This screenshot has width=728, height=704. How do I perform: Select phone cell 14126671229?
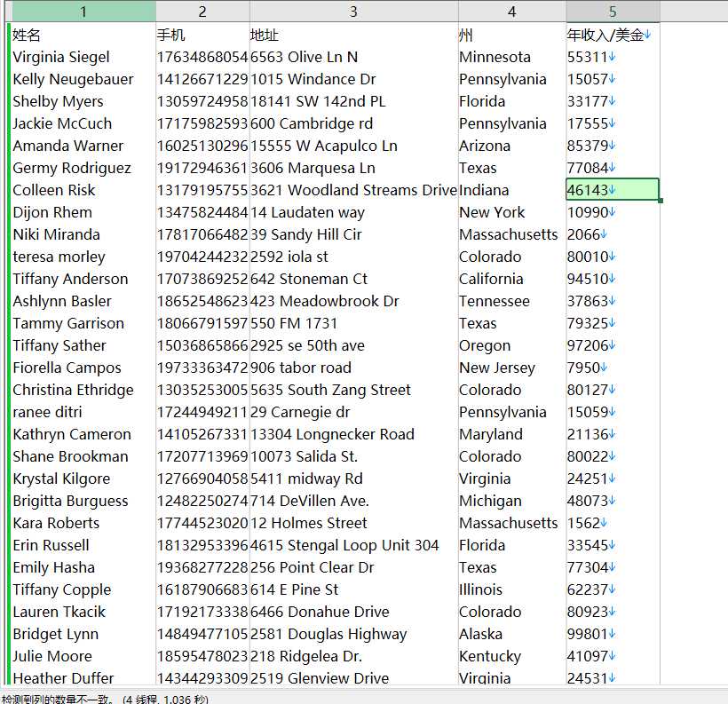(x=202, y=79)
